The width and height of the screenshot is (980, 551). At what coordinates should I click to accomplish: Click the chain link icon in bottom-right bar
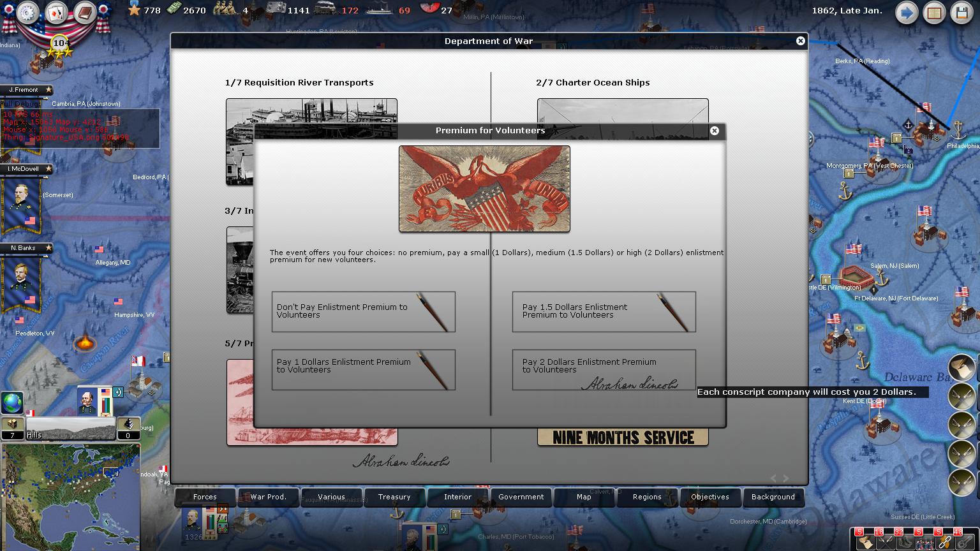[x=944, y=541]
